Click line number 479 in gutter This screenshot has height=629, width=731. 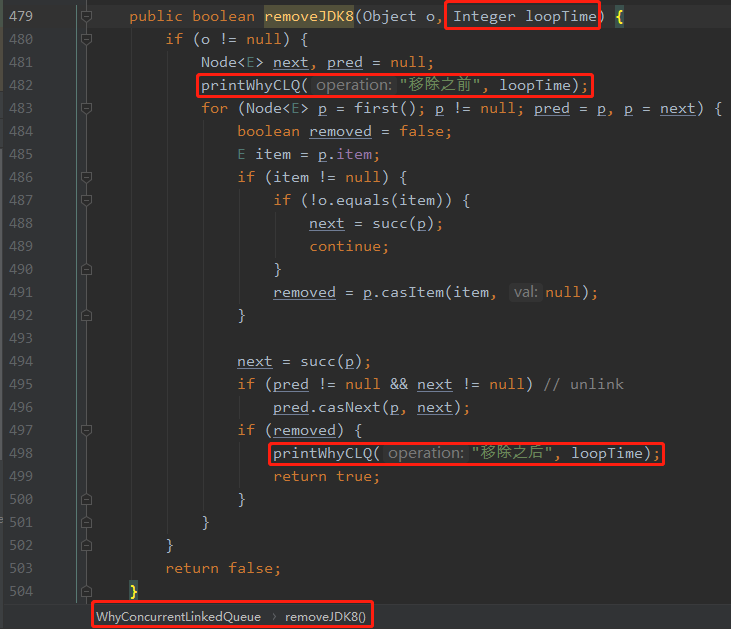click(x=21, y=16)
